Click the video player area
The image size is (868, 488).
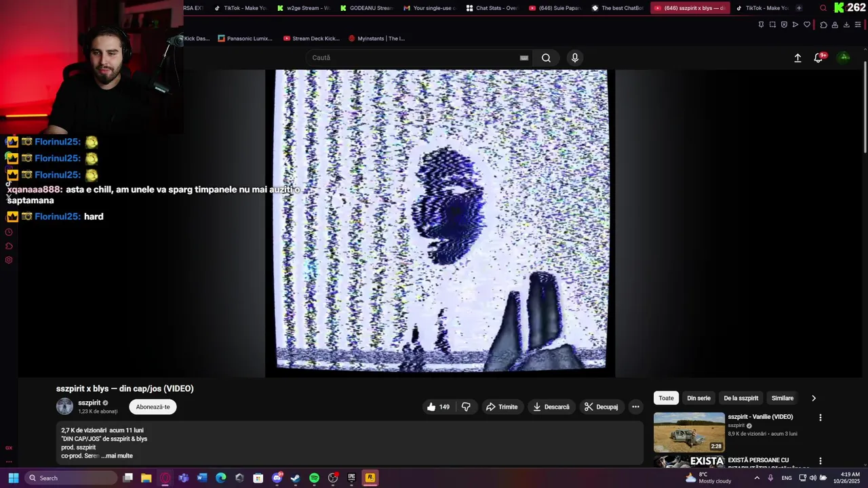pyautogui.click(x=440, y=222)
